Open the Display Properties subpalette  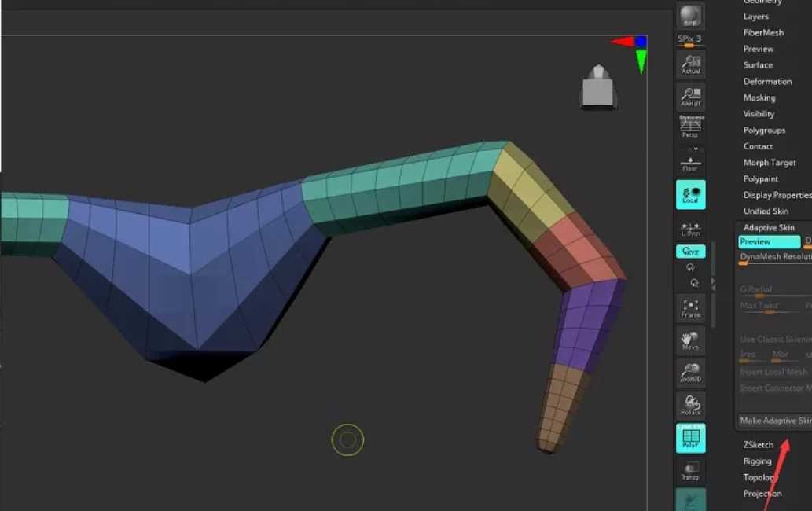tap(777, 195)
